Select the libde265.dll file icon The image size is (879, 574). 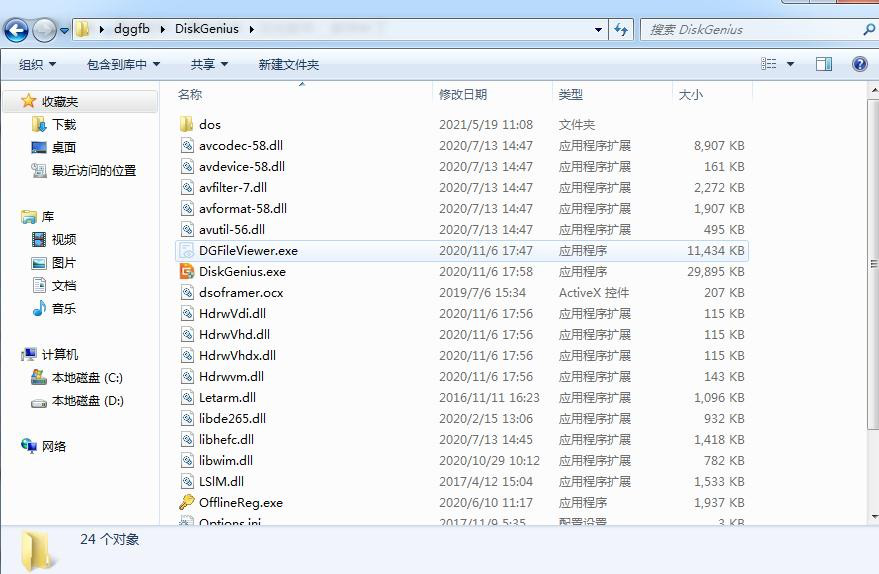pyautogui.click(x=187, y=419)
